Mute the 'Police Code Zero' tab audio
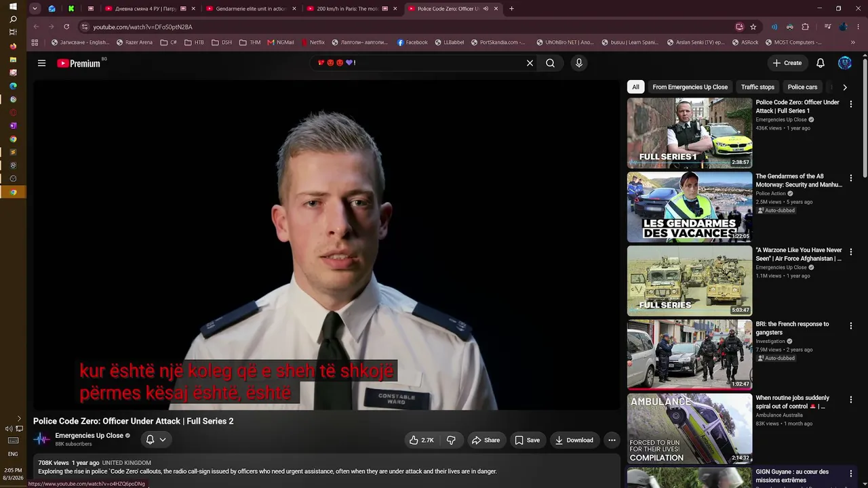This screenshot has width=868, height=488. pyautogui.click(x=486, y=9)
